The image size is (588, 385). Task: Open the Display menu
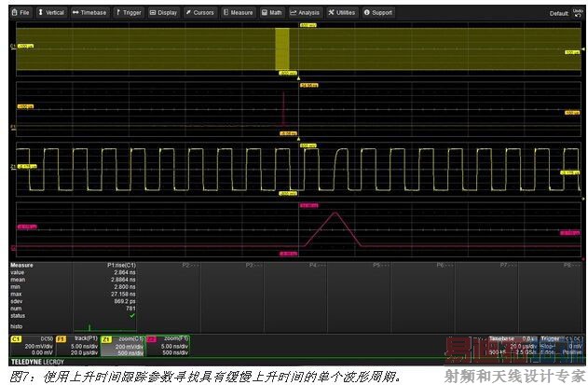click(x=163, y=12)
